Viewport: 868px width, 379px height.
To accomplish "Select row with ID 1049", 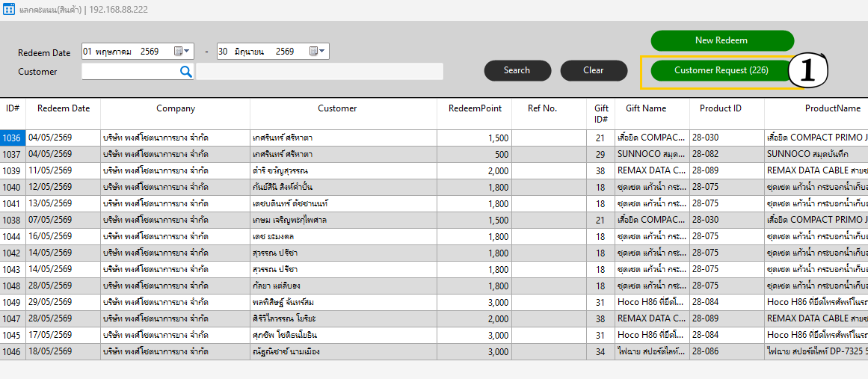I will click(x=434, y=302).
